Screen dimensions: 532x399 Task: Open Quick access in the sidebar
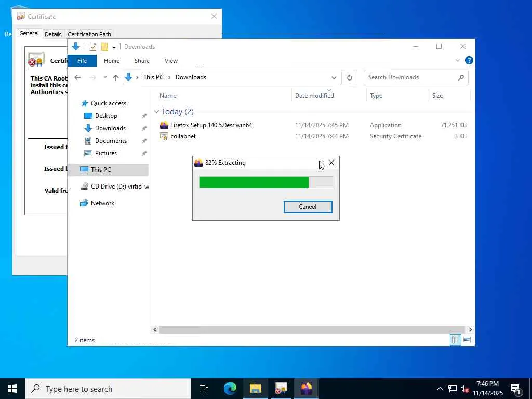108,103
